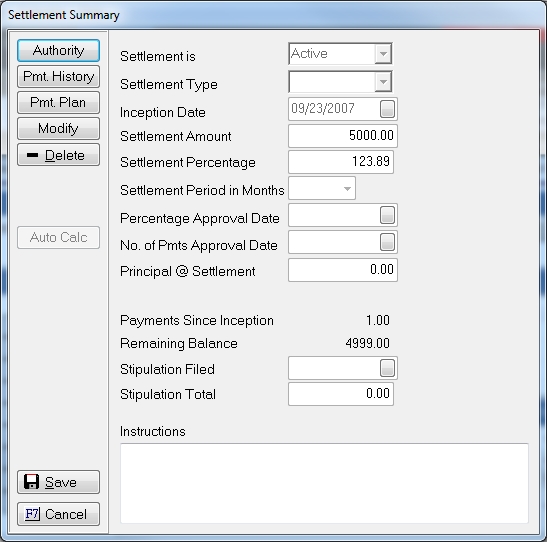Open Stipulation Filed date picker button
547x542 pixels.
pos(387,368)
